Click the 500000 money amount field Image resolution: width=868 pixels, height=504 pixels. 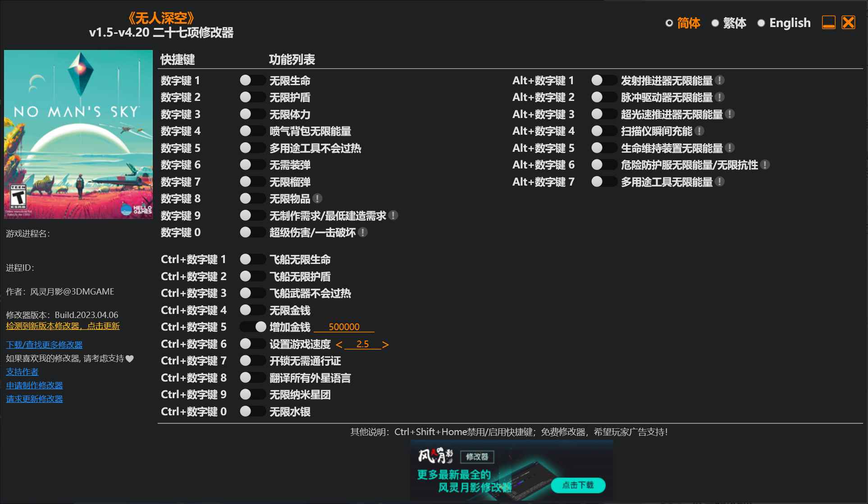tap(344, 327)
